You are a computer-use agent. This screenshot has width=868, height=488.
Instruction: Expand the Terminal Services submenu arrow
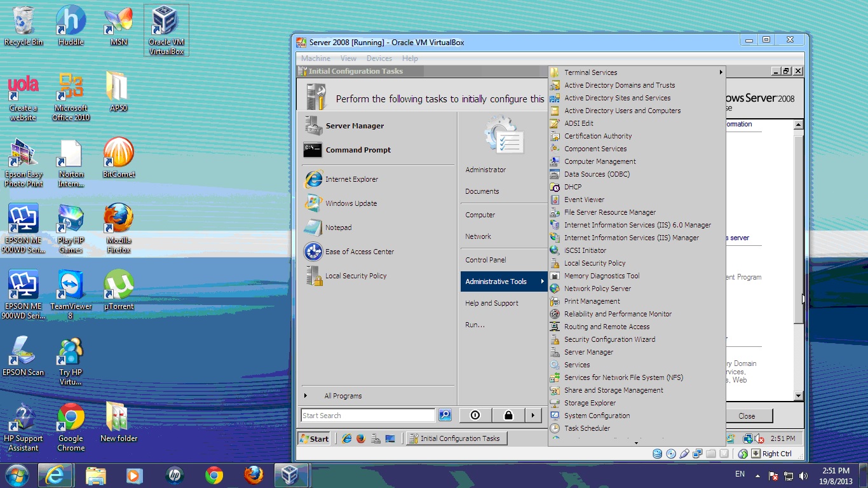[721, 72]
